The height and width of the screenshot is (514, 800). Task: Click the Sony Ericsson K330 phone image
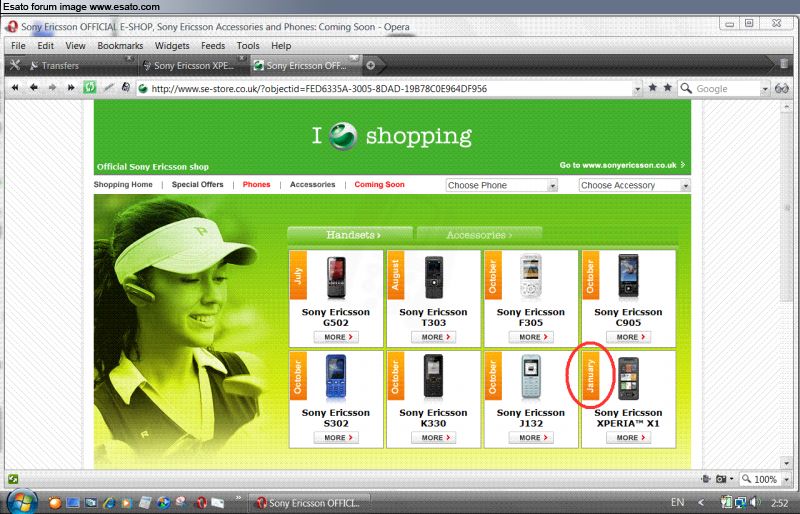click(434, 377)
